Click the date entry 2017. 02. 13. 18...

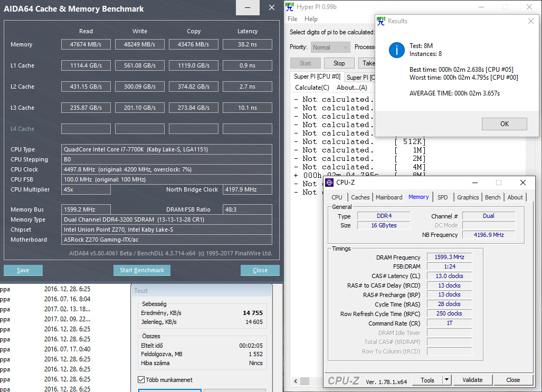67,309
